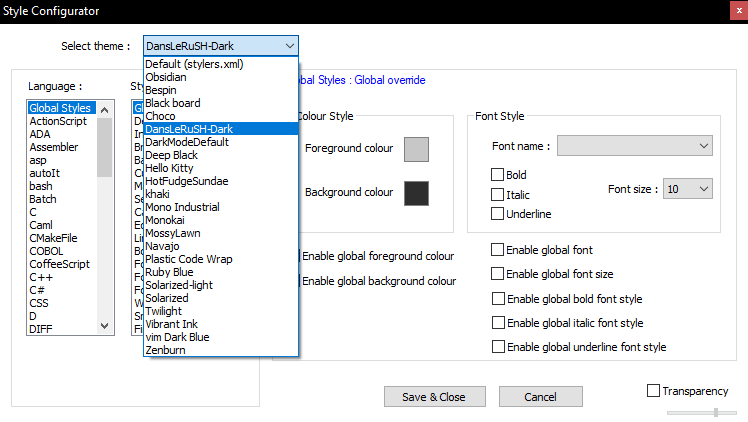Click the transparency slider handle
The width and height of the screenshot is (748, 422).
point(716,412)
